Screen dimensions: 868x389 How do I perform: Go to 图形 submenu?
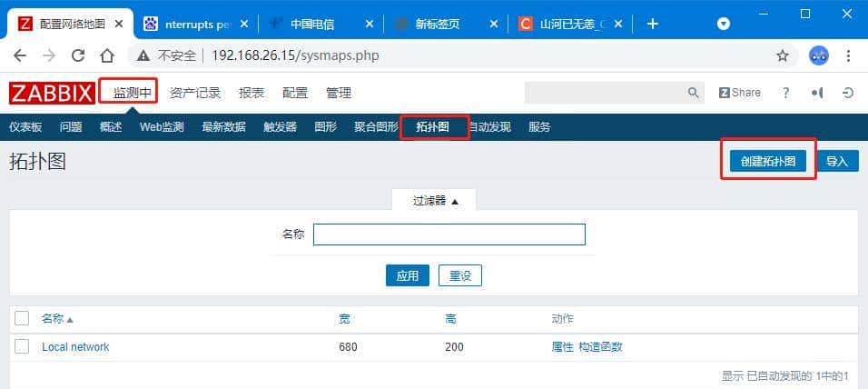point(325,127)
